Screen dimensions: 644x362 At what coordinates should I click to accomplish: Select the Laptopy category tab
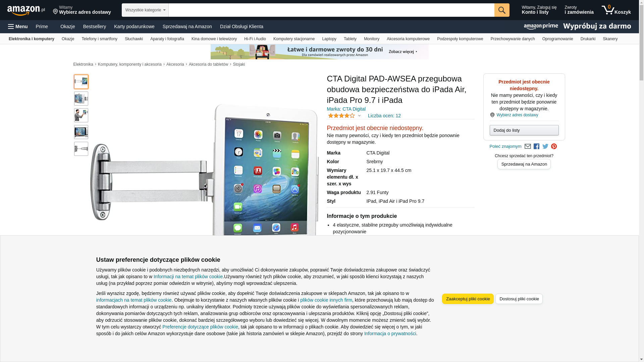[329, 39]
